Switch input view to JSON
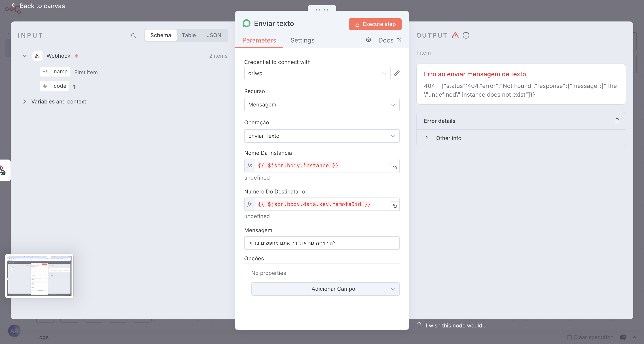This screenshot has width=644, height=344. [x=214, y=35]
